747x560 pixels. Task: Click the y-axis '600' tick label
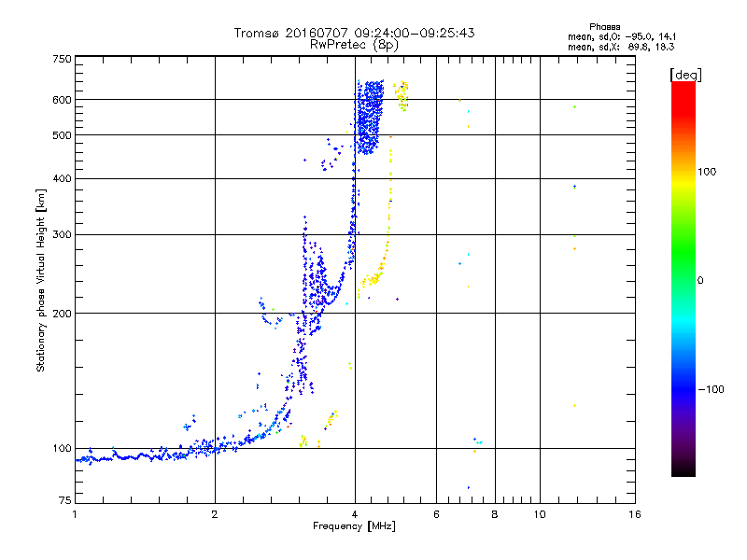pyautogui.click(x=62, y=100)
